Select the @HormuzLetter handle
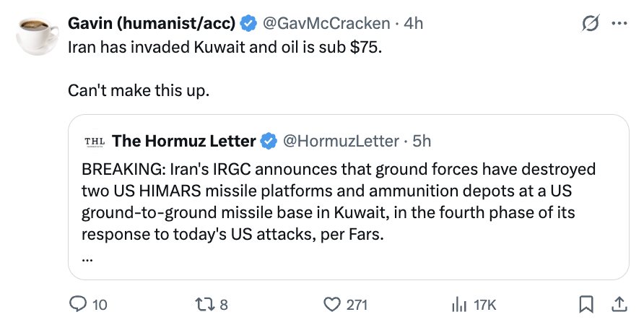 [x=341, y=142]
